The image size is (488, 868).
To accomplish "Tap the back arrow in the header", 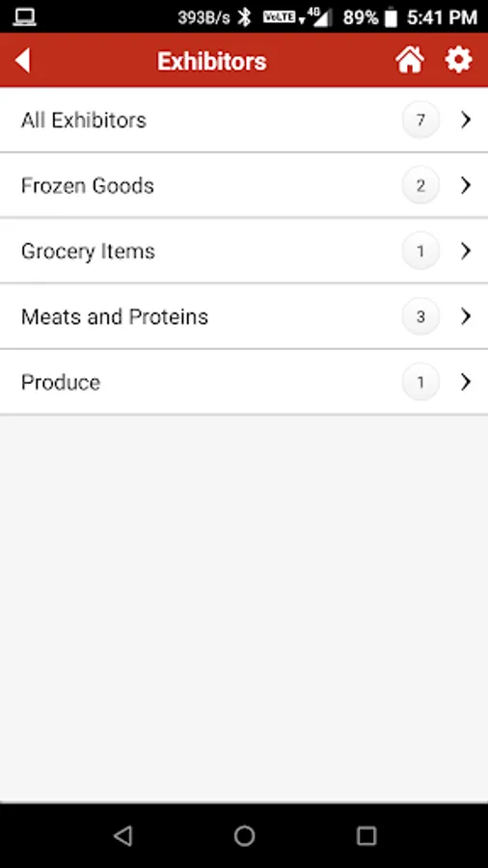I will pyautogui.click(x=23, y=61).
